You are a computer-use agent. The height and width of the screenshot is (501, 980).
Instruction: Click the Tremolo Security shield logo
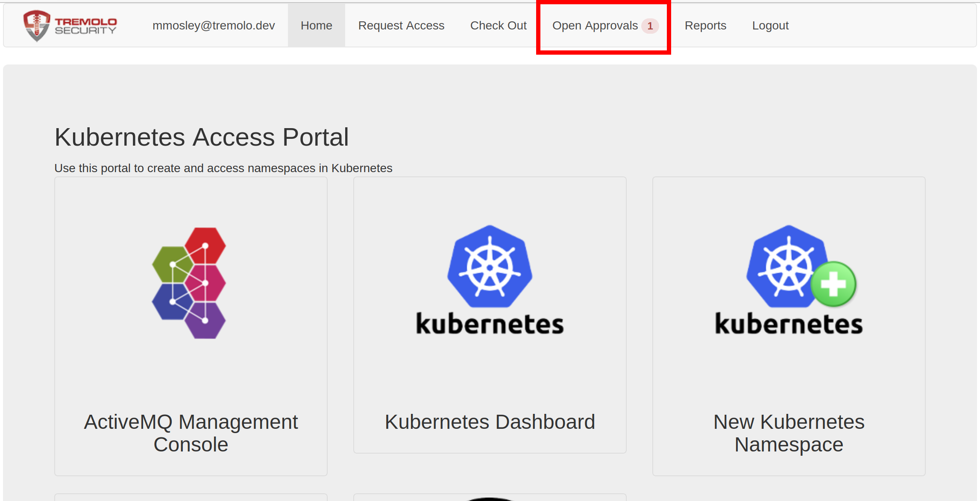[x=36, y=26]
